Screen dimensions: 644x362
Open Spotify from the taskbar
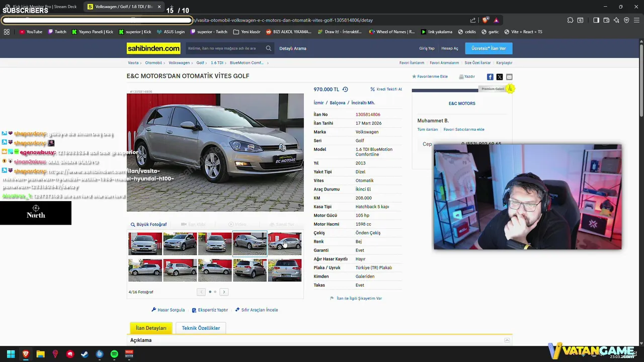point(114,354)
